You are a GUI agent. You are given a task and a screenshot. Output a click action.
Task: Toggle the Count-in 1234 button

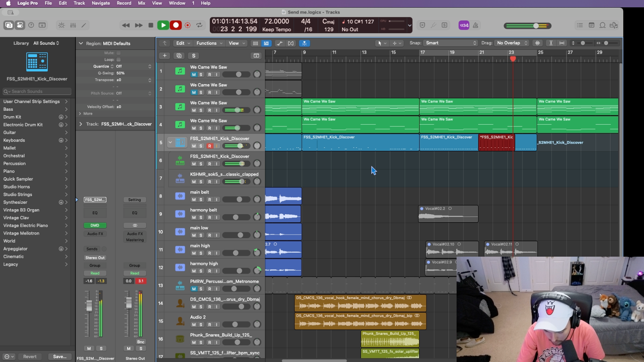[x=464, y=25]
